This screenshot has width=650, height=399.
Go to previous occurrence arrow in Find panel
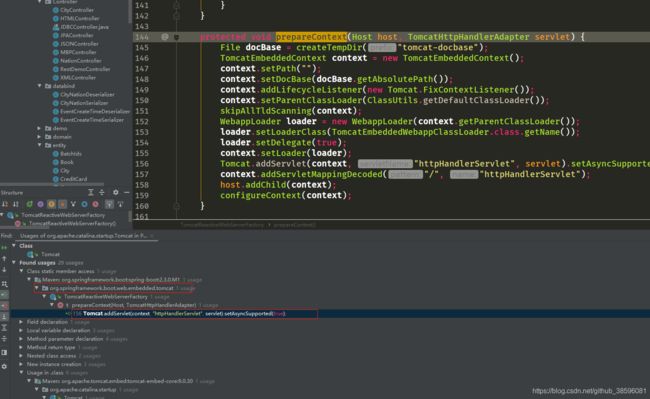[4, 259]
